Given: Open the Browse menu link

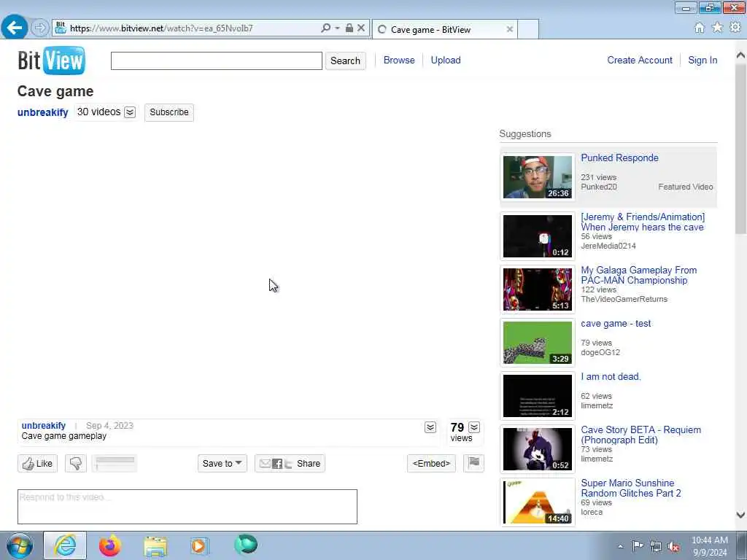Looking at the screenshot, I should [399, 60].
